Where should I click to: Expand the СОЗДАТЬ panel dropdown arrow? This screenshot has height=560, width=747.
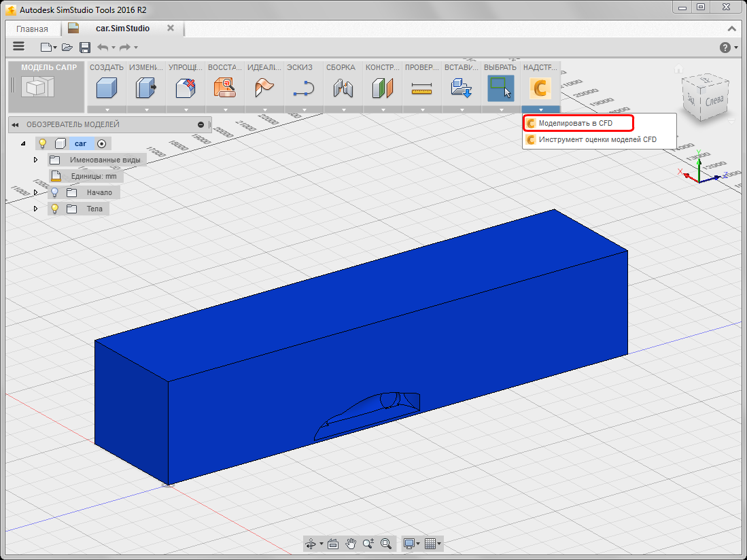107,110
